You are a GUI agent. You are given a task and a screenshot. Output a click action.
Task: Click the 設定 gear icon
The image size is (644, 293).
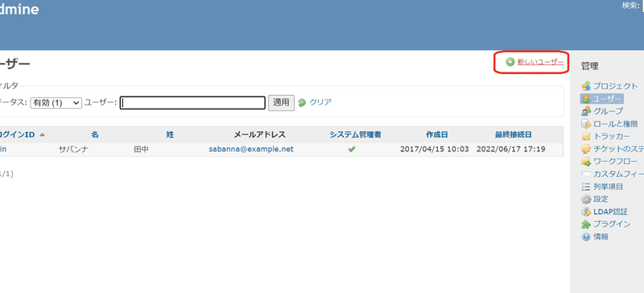point(586,200)
